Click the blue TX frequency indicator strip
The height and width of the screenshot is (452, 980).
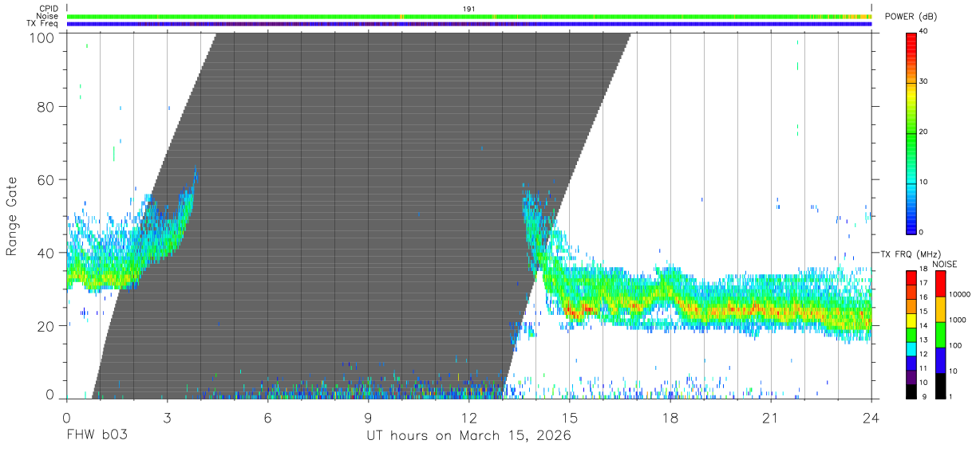469,24
